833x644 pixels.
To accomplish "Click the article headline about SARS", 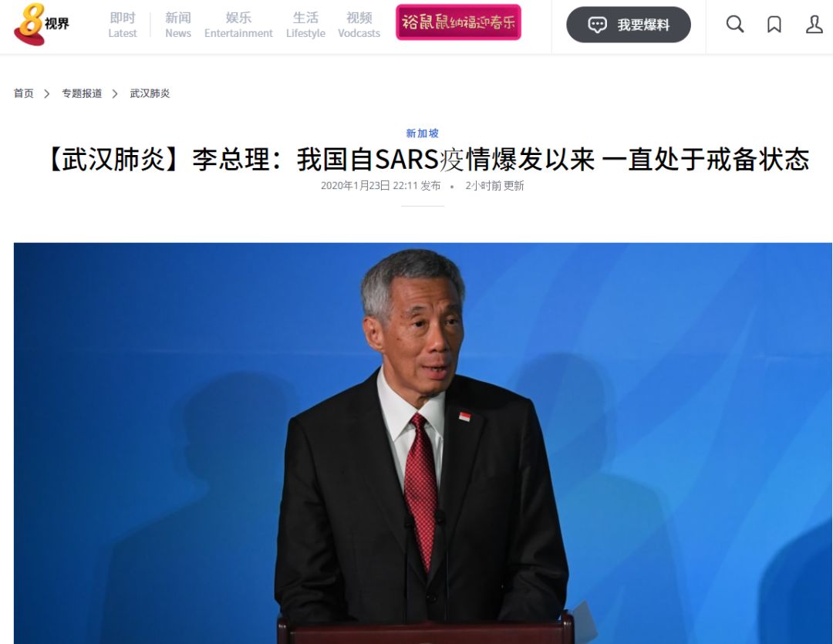I will [x=427, y=160].
